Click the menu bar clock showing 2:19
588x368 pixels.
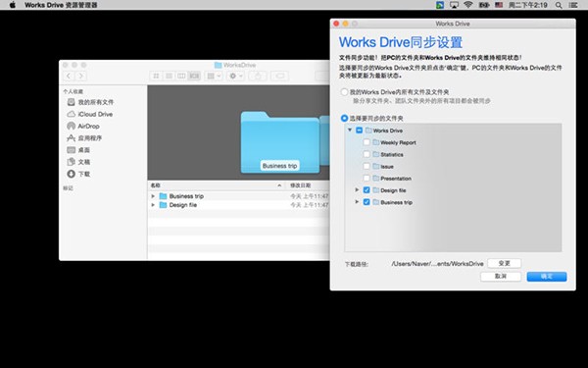click(x=527, y=5)
